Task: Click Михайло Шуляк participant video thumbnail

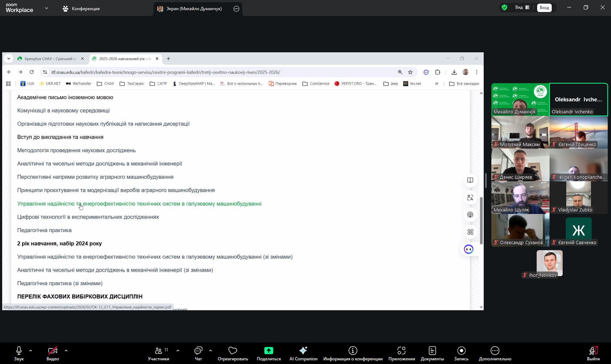Action: tap(520, 197)
